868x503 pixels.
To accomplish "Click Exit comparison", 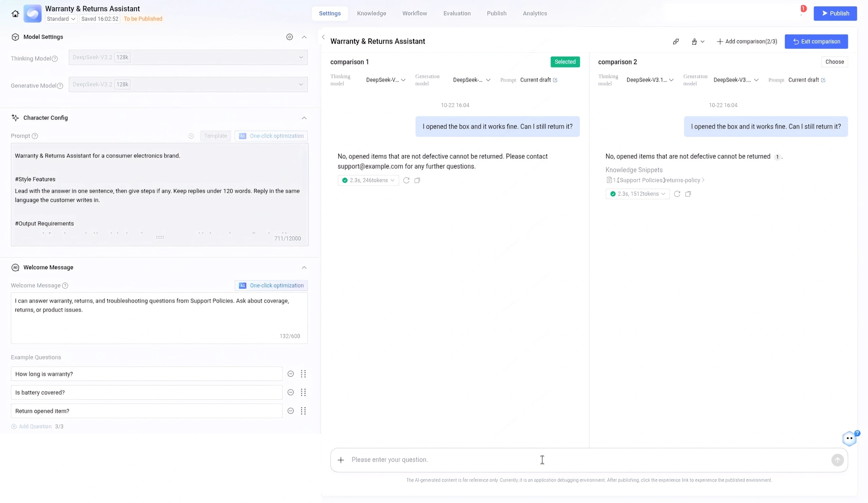I will [816, 41].
